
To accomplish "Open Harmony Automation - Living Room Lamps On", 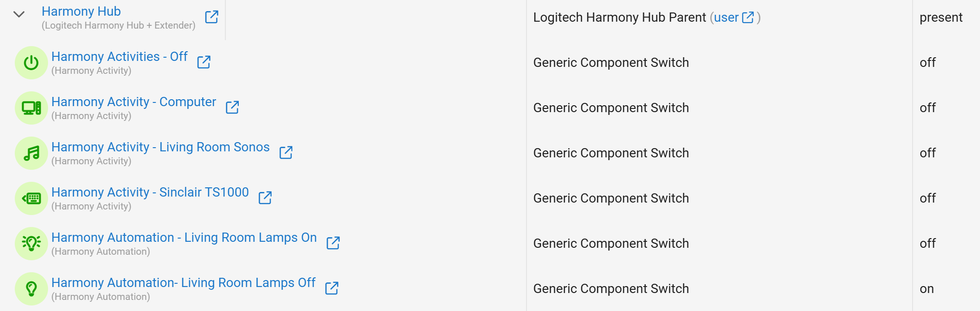I will pyautogui.click(x=184, y=238).
